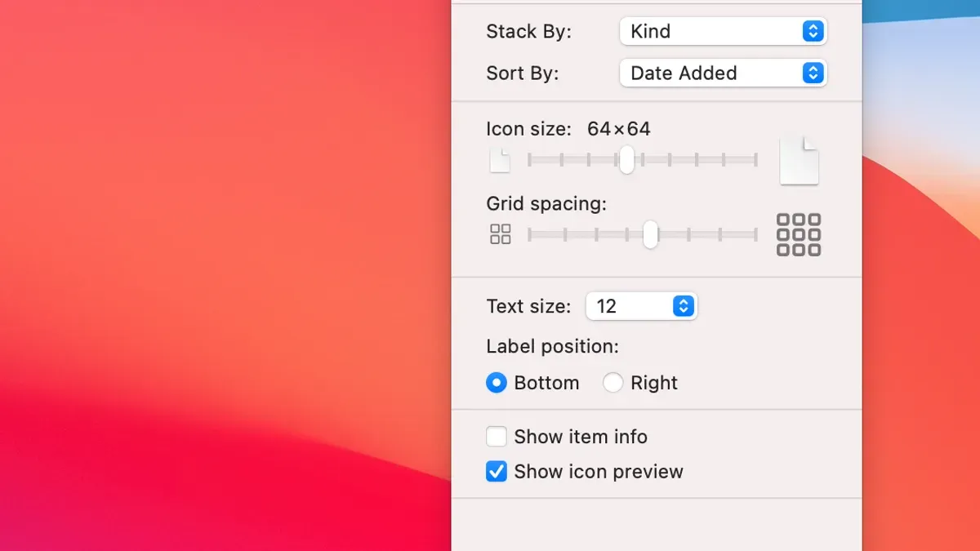The width and height of the screenshot is (980, 551).
Task: Click the small grid icon for tighter spacing
Action: pos(501,235)
